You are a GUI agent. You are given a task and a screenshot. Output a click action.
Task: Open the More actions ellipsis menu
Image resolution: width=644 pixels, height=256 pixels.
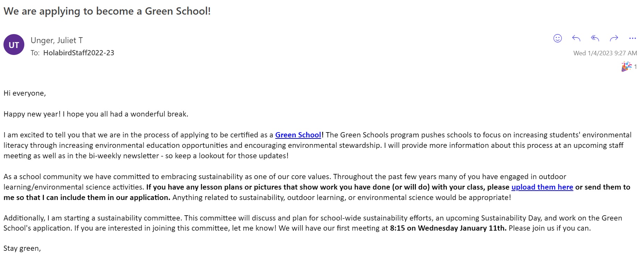(633, 38)
